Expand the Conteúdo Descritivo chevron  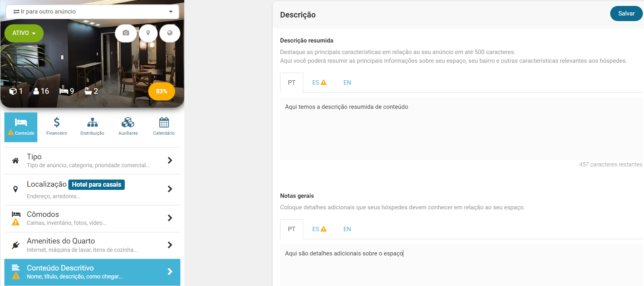click(170, 272)
